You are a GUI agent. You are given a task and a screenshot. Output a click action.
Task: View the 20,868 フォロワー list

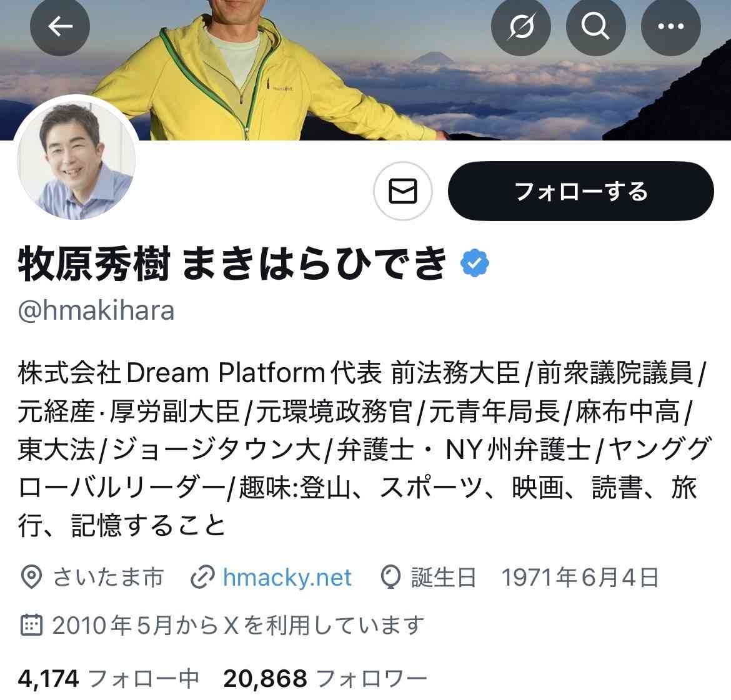pyautogui.click(x=326, y=679)
